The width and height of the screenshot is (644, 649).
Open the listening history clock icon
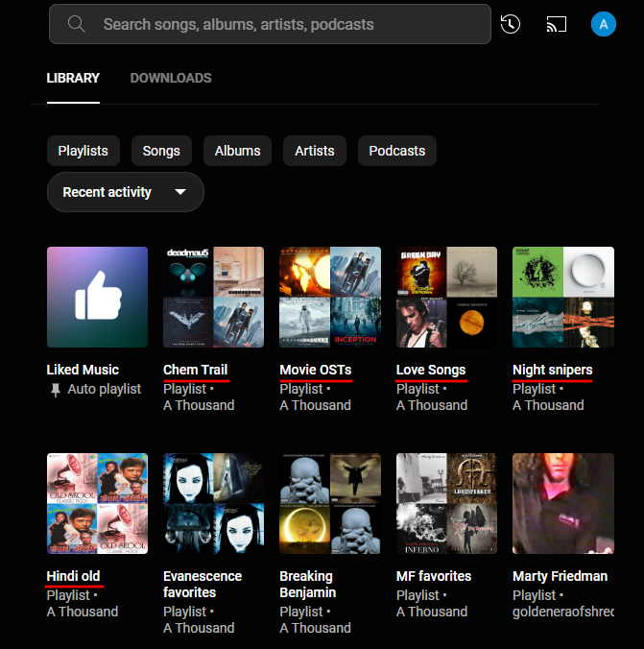[x=511, y=24]
